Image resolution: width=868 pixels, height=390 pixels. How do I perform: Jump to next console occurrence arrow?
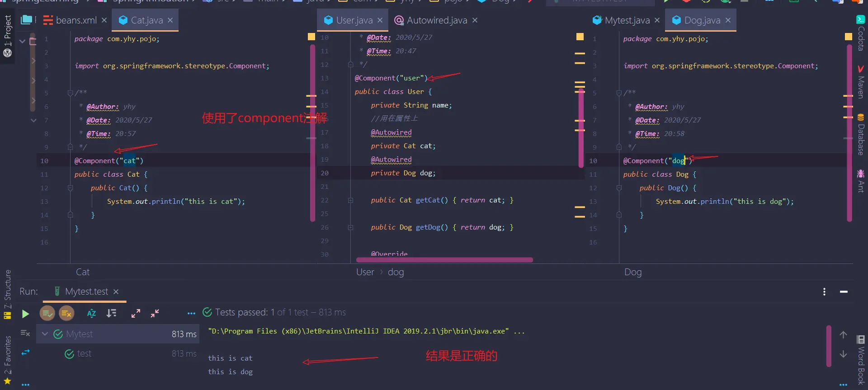coord(843,354)
